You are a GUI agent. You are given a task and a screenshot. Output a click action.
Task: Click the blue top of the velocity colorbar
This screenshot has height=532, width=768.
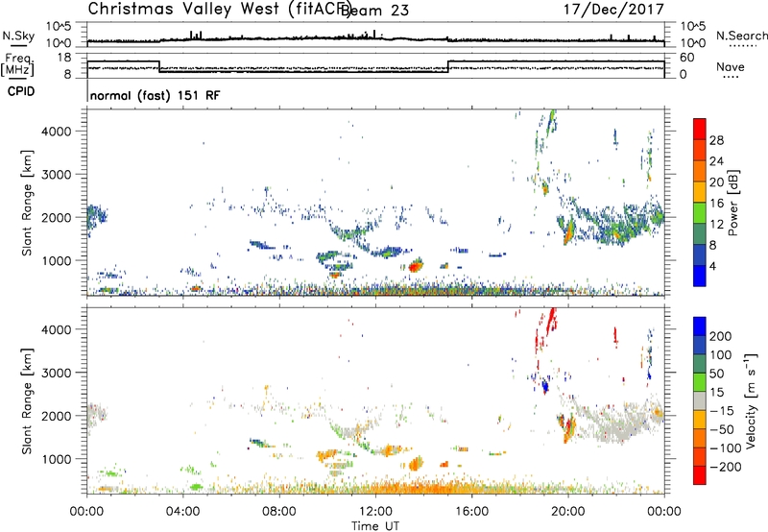click(700, 326)
